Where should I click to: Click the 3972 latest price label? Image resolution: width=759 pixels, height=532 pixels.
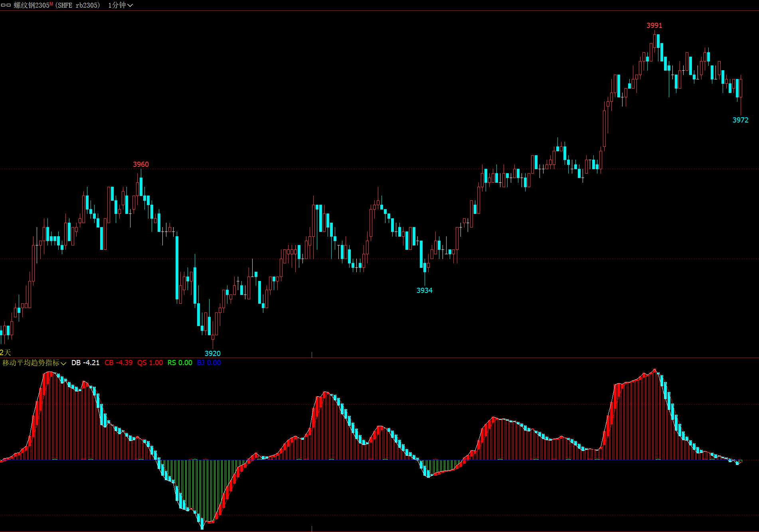(741, 120)
